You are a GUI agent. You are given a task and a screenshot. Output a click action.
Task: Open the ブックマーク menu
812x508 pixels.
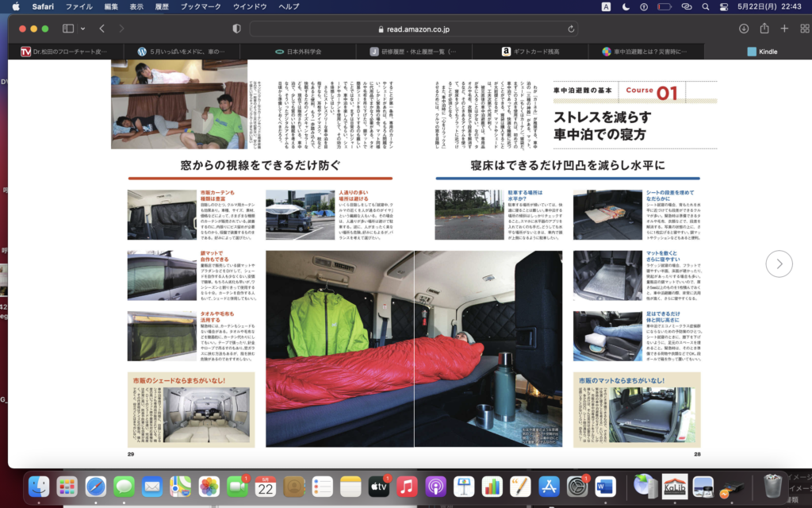(x=201, y=6)
